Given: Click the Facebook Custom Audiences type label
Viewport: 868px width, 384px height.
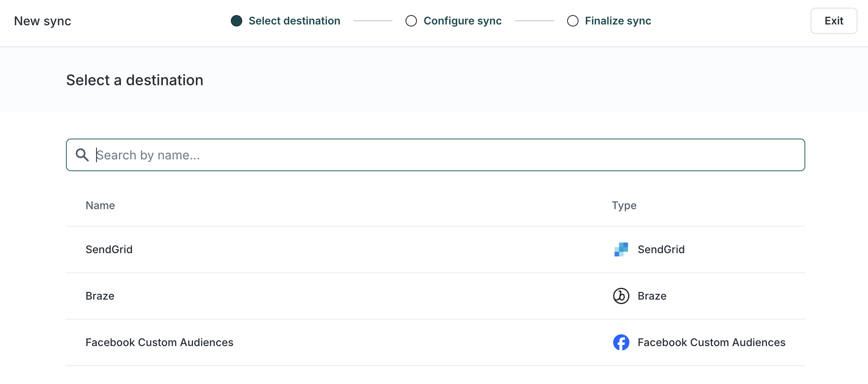Looking at the screenshot, I should click(711, 342).
